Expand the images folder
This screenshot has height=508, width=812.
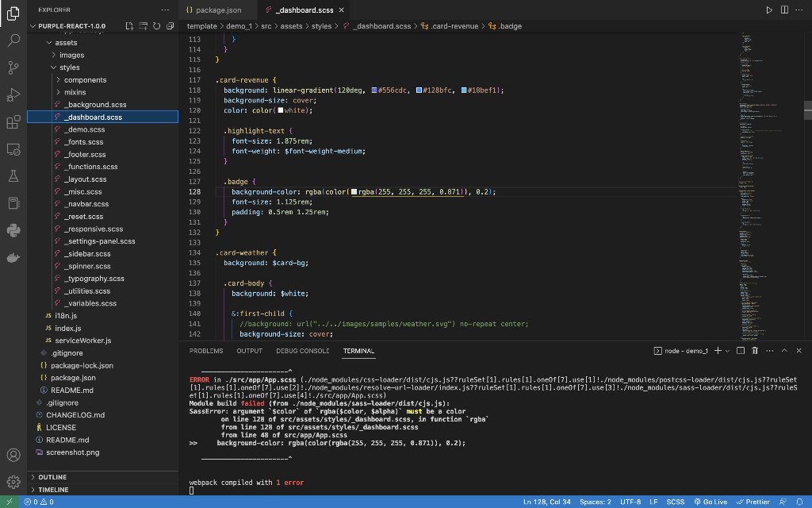71,55
